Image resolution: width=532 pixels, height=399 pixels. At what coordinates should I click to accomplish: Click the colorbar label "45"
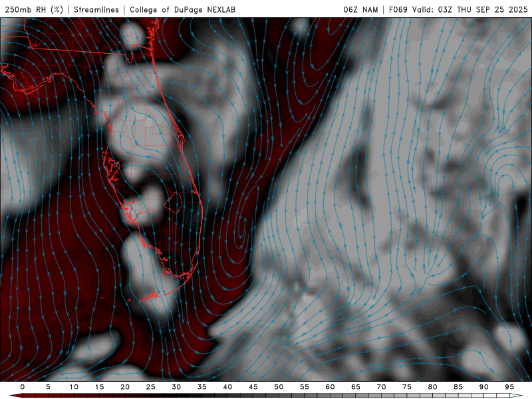pos(253,387)
